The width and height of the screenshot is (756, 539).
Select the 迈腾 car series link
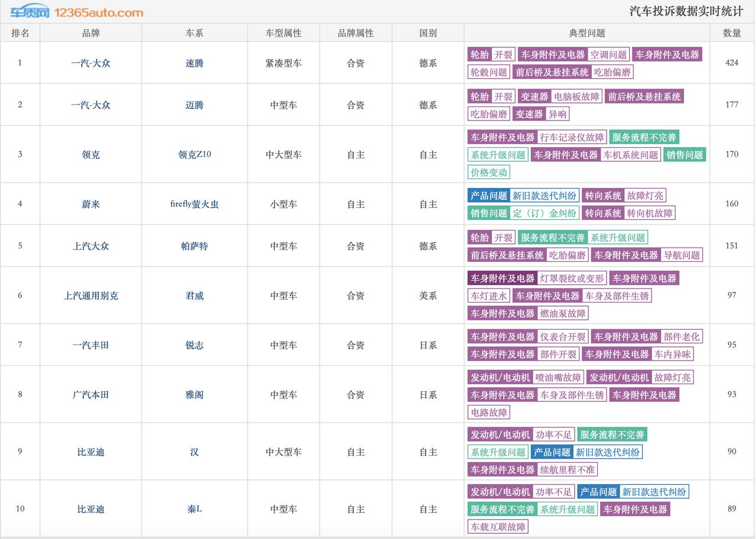coord(194,105)
